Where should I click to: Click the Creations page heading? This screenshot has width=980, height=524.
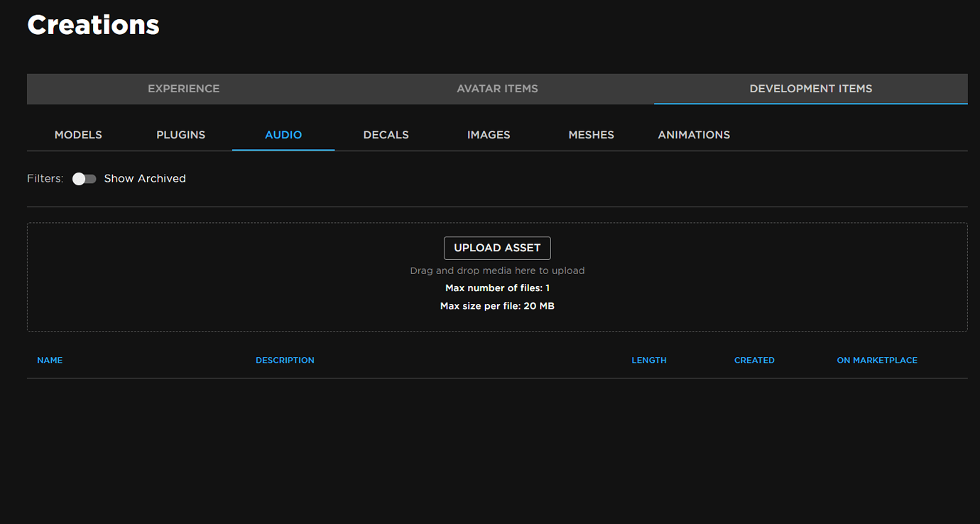pos(93,24)
